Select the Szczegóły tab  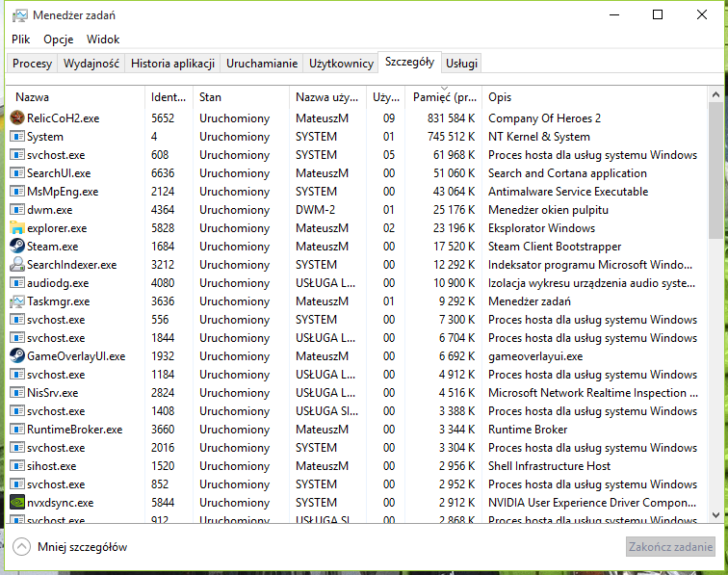(409, 62)
